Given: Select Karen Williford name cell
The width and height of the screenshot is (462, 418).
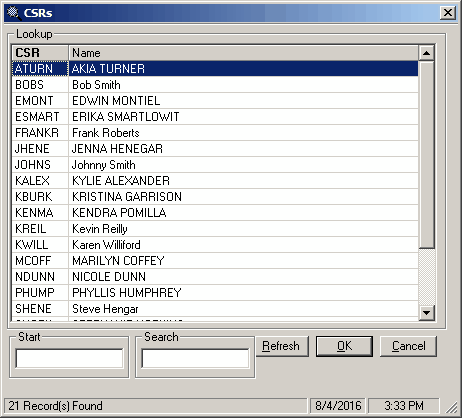Looking at the screenshot, I should pos(243,245).
